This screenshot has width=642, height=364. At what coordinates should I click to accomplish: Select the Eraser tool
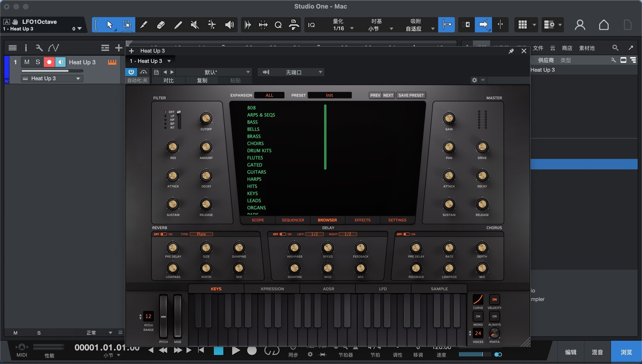(161, 25)
